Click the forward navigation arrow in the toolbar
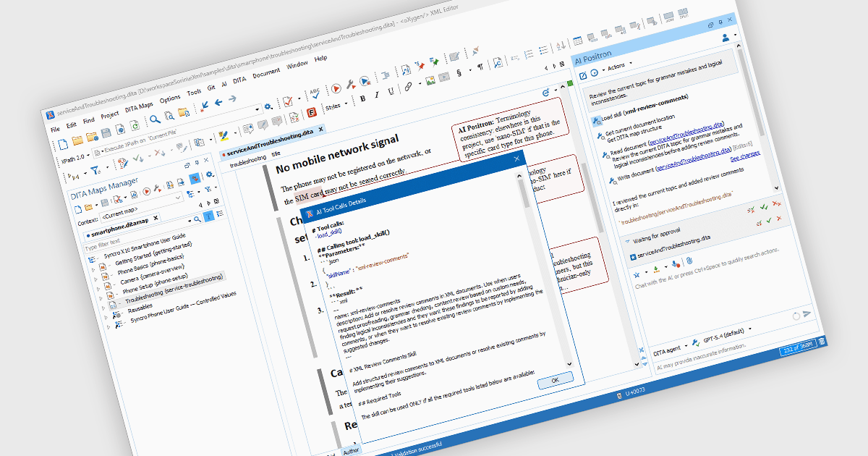This screenshot has width=868, height=456. (x=233, y=98)
